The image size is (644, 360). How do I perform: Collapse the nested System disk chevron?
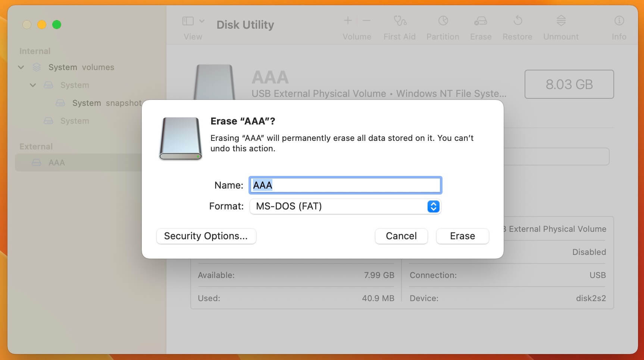click(x=33, y=85)
